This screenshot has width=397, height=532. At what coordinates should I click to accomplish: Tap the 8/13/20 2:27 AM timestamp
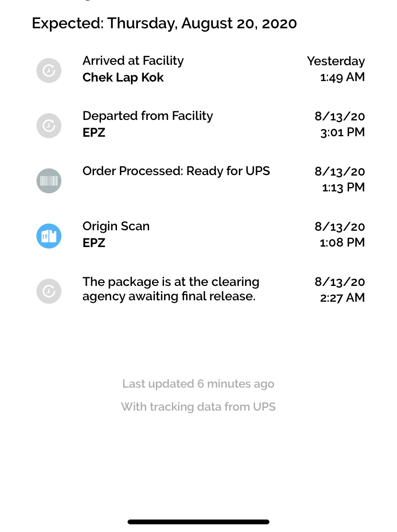pyautogui.click(x=339, y=290)
